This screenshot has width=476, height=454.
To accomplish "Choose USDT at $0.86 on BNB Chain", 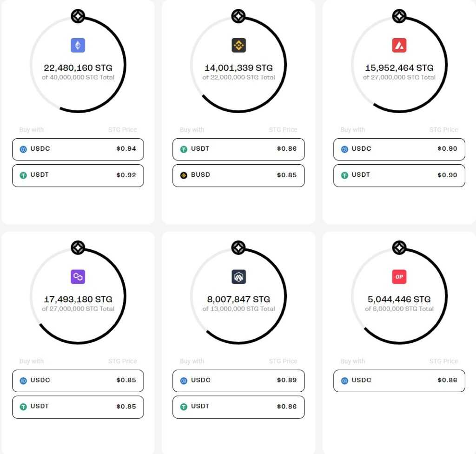I will click(x=238, y=149).
